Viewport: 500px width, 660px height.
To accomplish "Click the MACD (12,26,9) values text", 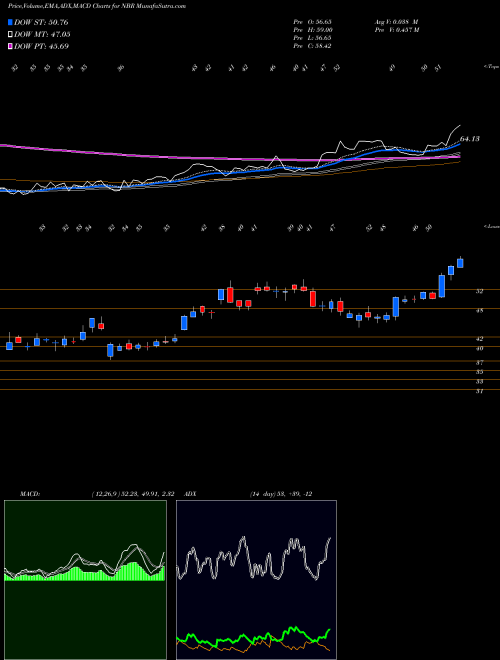I will pyautogui.click(x=132, y=494).
